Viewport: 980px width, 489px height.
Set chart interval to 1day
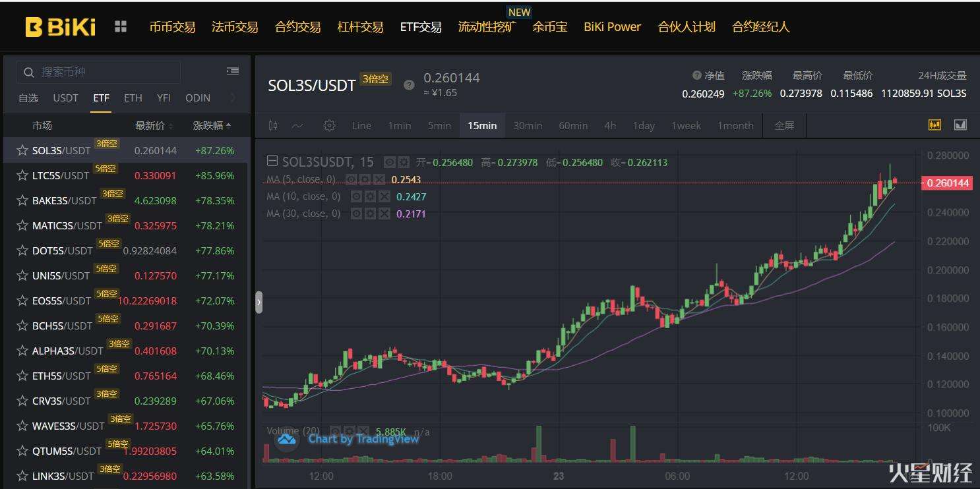pos(644,125)
